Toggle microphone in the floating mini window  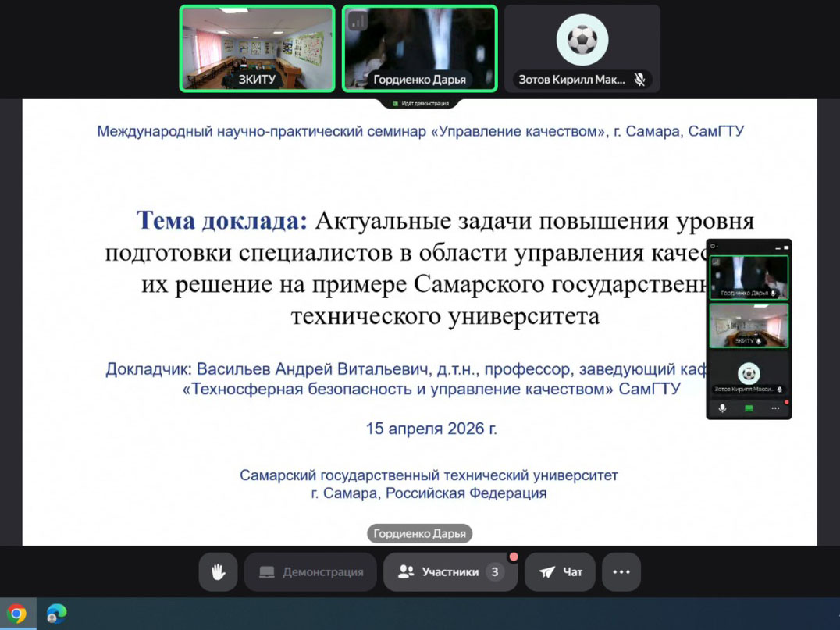pyautogui.click(x=722, y=408)
